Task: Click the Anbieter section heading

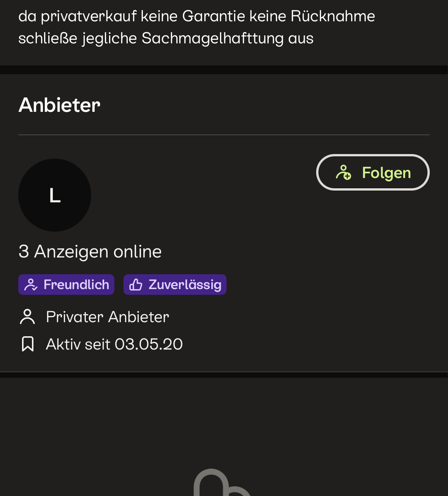Action: click(x=59, y=105)
